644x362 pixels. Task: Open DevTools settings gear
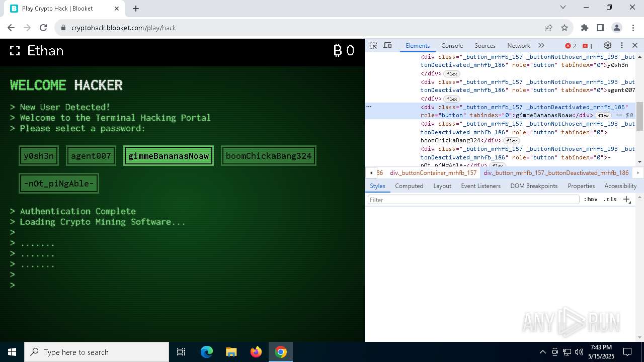point(608,45)
